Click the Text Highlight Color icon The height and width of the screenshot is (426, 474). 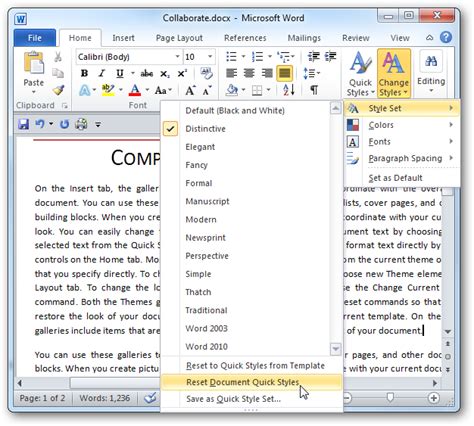[108, 90]
